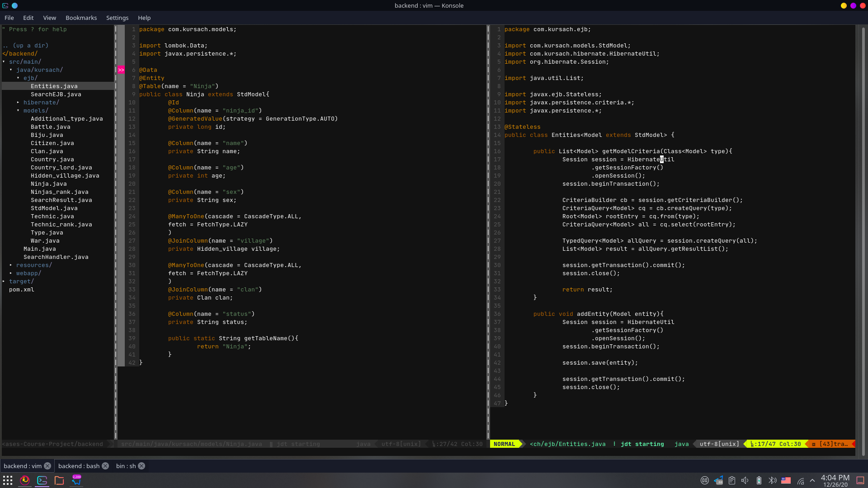The image size is (868, 488).
Task: Open the Bookmarks menu
Action: pos(81,18)
